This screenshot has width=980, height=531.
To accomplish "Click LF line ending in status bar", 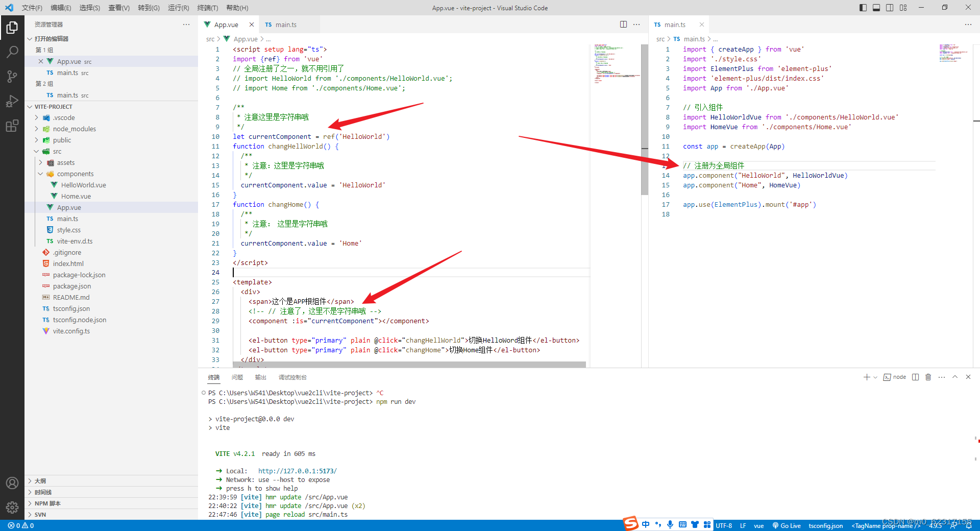I will pos(743,525).
